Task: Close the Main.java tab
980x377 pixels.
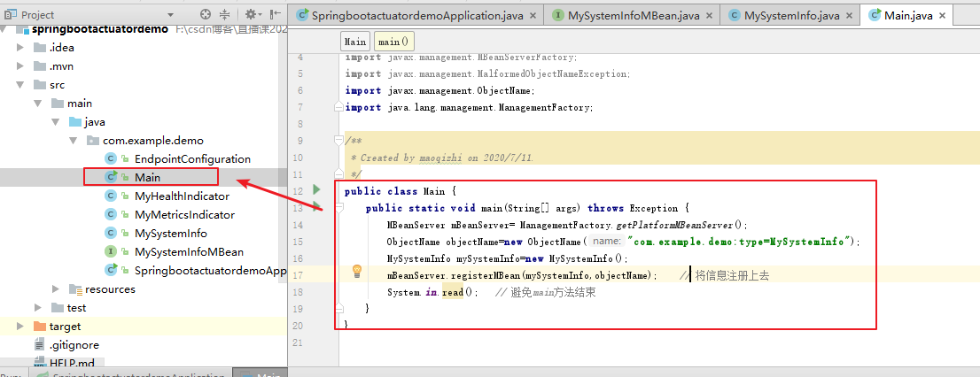Action: click(943, 16)
